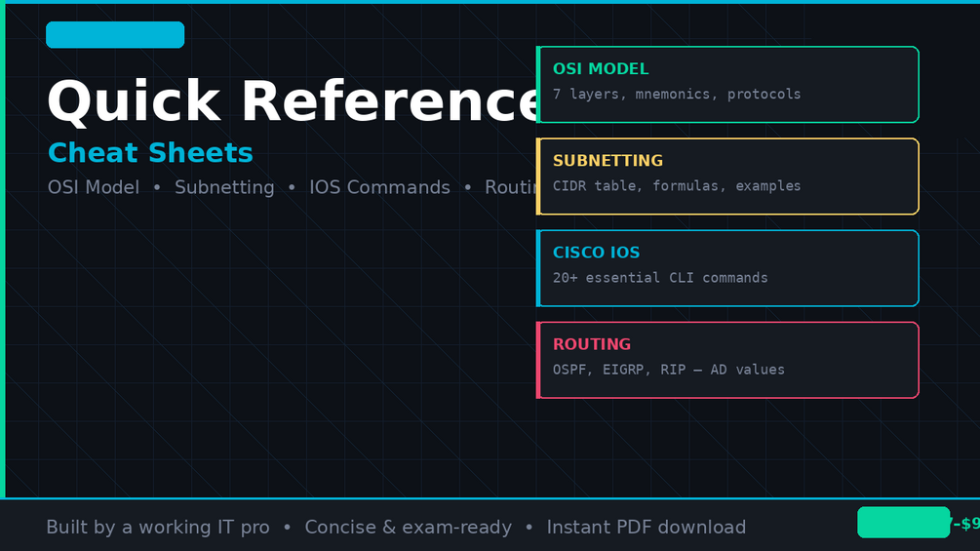The height and width of the screenshot is (551, 980).
Task: Click the Cheat Sheets subtitle
Action: (150, 153)
